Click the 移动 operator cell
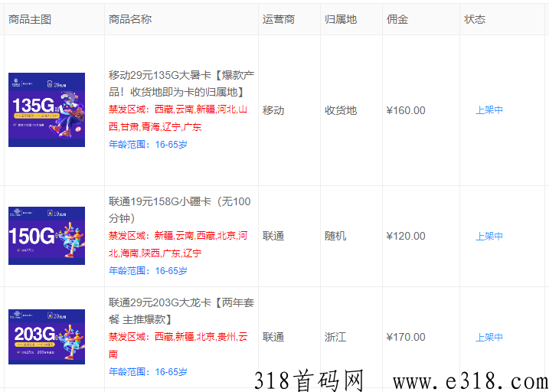549x392 pixels. click(273, 110)
